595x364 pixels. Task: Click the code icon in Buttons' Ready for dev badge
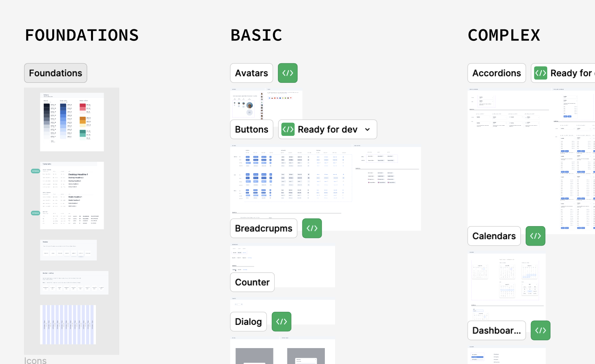click(x=288, y=129)
